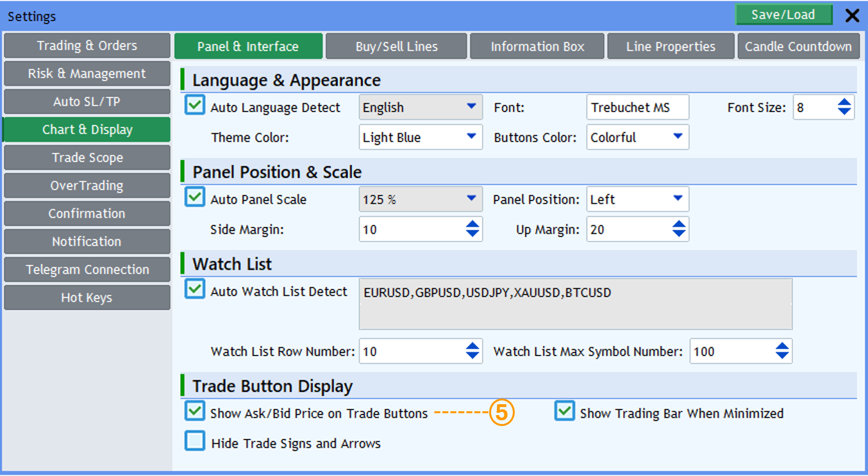Open Risk & Management section

pos(87,74)
